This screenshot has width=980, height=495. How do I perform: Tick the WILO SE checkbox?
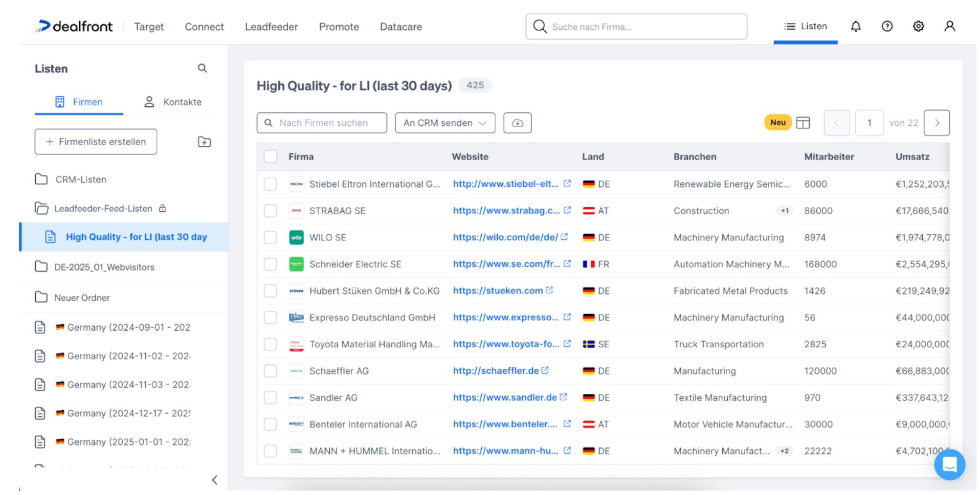click(270, 237)
